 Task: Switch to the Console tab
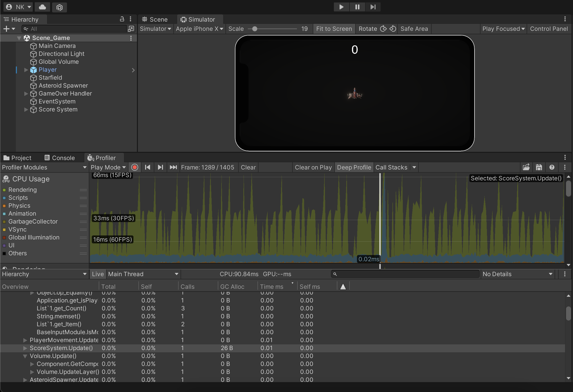tap(60, 158)
